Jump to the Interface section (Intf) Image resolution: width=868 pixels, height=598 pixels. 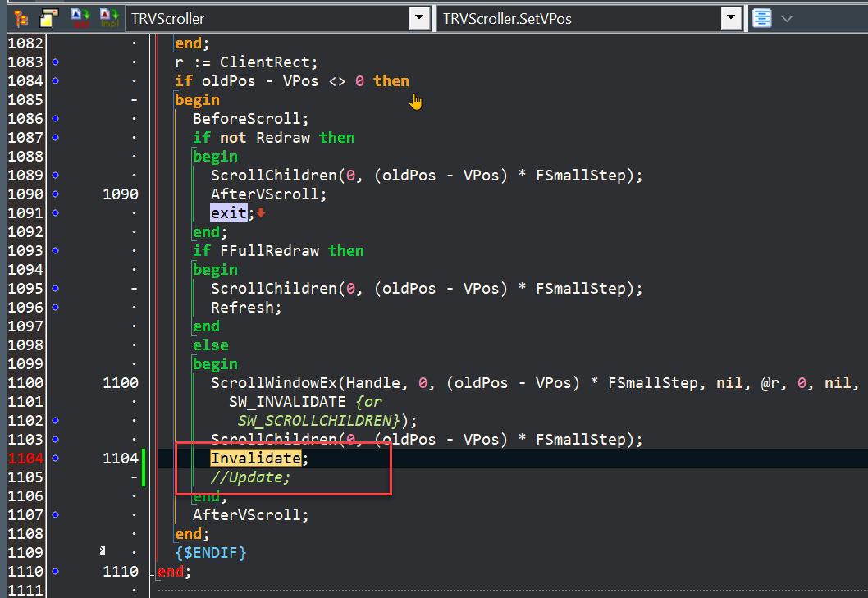(81, 18)
